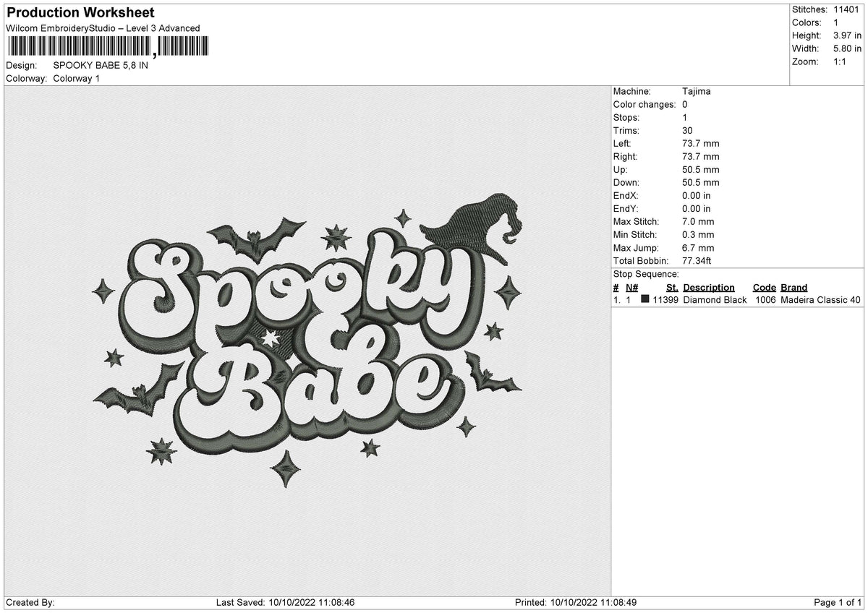This screenshot has height=613, width=868.
Task: Click the stitch count 11399 in stop sequence
Action: pos(665,299)
